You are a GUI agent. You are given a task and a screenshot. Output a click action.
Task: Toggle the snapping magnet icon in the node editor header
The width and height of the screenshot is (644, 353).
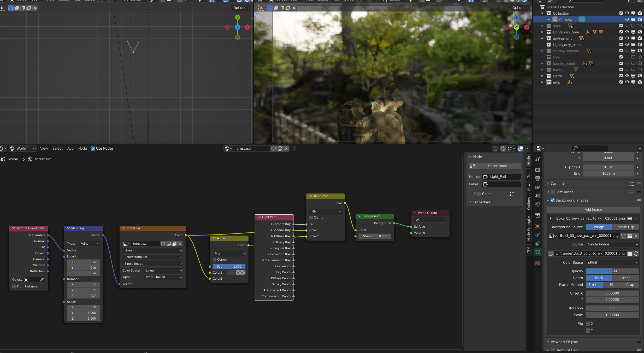pyautogui.click(x=503, y=148)
